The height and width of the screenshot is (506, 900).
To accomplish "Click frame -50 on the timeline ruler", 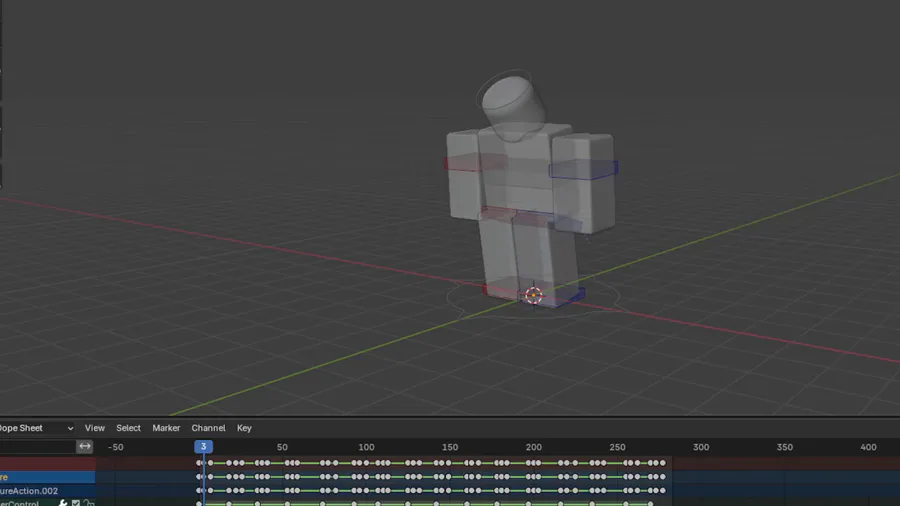I will pos(115,447).
